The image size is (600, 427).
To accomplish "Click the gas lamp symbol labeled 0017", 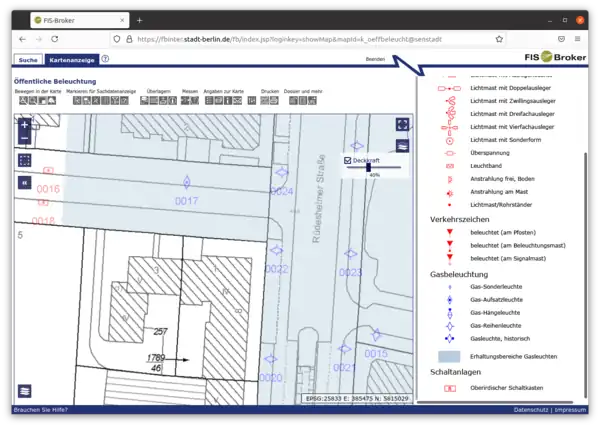I will [186, 181].
